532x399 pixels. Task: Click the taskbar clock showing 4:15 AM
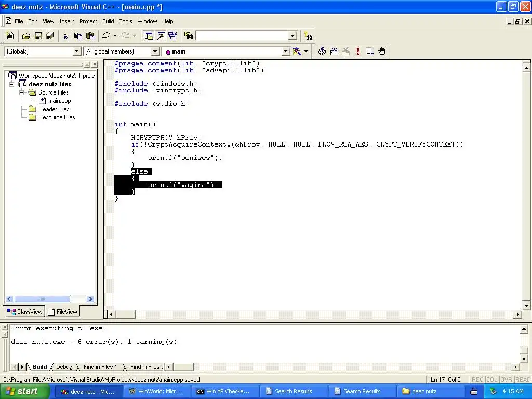point(513,391)
